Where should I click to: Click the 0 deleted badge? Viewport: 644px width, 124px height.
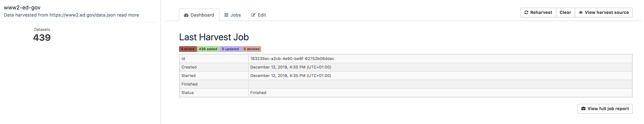[x=251, y=49]
